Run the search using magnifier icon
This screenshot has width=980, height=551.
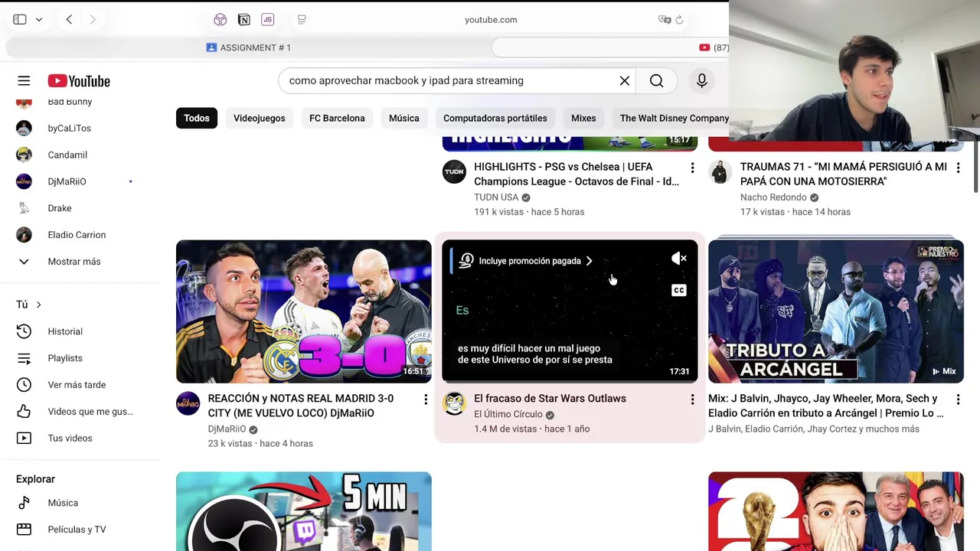[x=657, y=81]
